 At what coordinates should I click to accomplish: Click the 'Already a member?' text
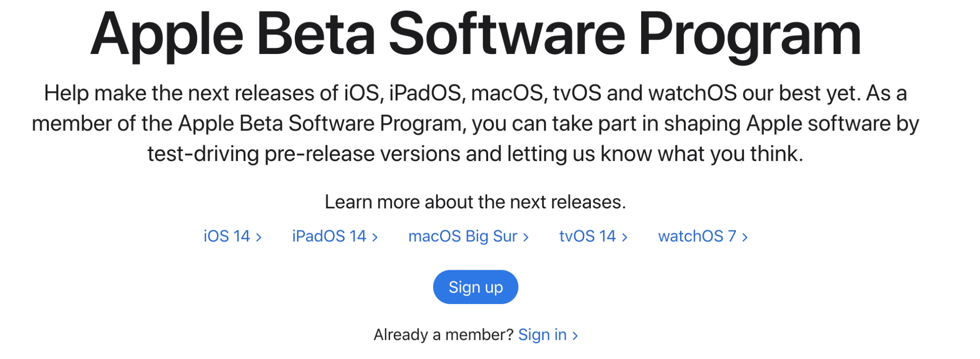[443, 335]
